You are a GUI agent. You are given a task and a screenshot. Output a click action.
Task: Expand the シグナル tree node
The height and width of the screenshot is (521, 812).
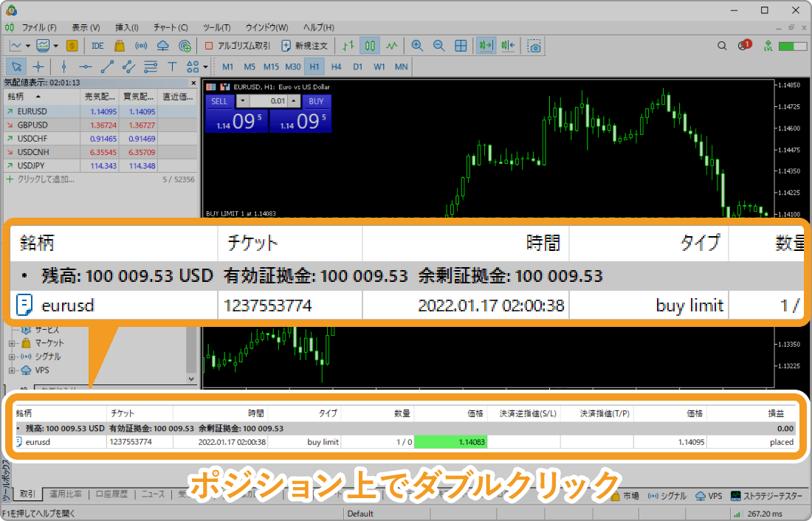[x=12, y=357]
